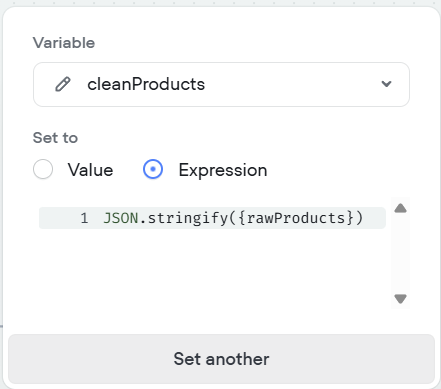
Task: Click the Expression option label
Action: pos(223,170)
